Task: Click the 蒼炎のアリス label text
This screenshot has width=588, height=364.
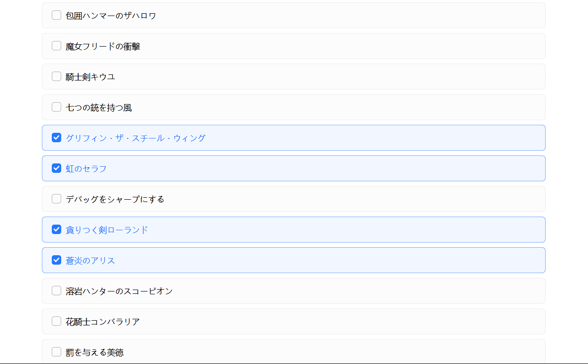Action: (90, 260)
